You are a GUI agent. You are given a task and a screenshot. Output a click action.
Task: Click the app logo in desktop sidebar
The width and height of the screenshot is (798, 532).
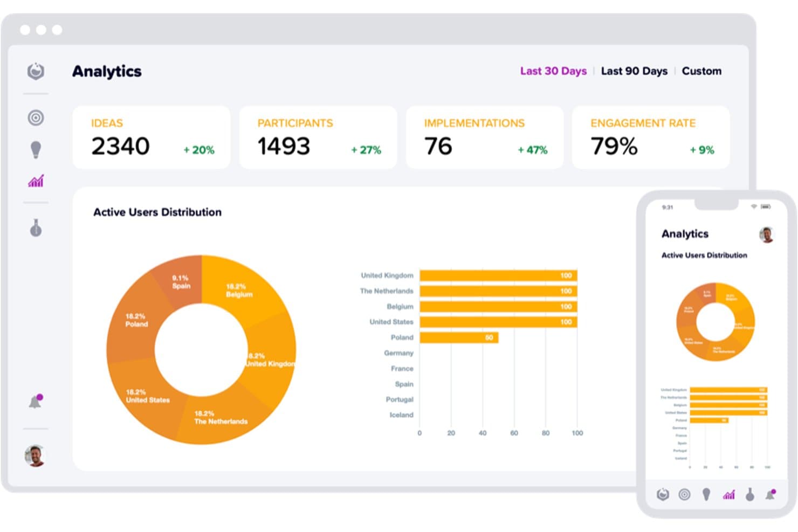click(x=36, y=71)
